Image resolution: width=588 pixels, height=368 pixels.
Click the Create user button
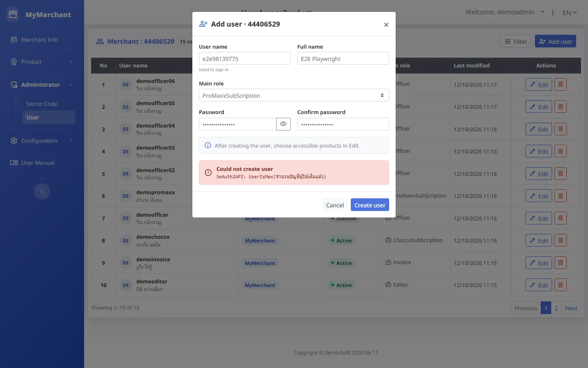click(x=370, y=205)
